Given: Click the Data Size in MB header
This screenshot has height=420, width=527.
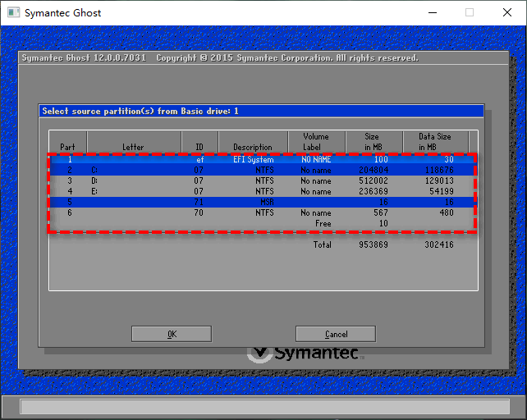Looking at the screenshot, I should pyautogui.click(x=435, y=142).
